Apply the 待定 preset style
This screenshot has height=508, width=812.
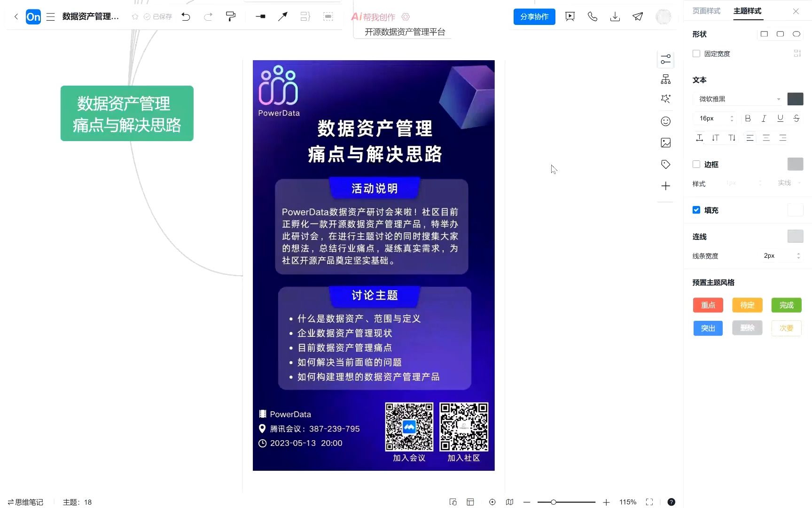(747, 305)
